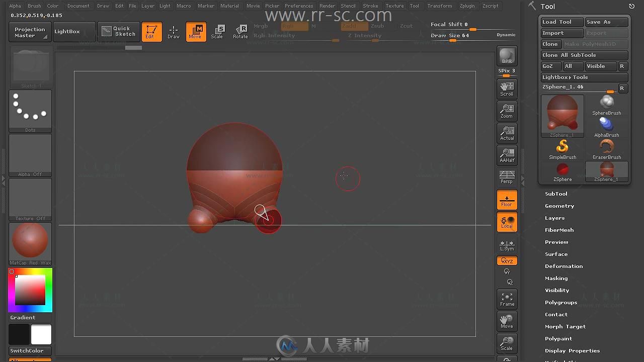Open the Zplugin menu
The width and height of the screenshot is (644, 362).
[x=467, y=6]
